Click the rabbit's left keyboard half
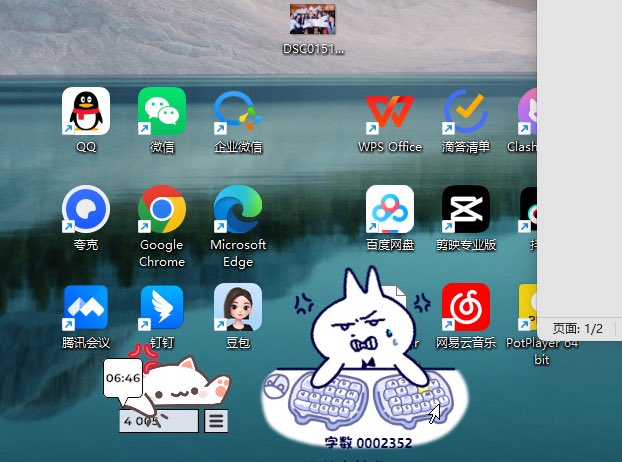 [x=327, y=399]
